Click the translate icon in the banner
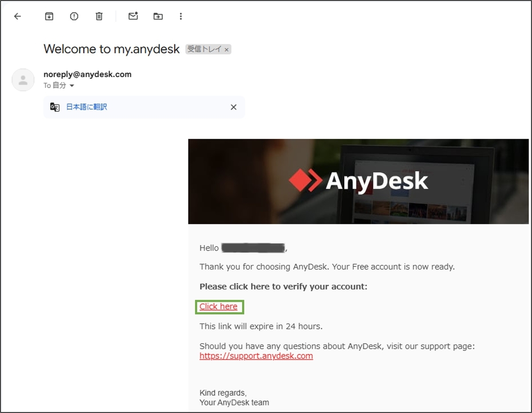Screen dimensions: 532x413 point(55,107)
